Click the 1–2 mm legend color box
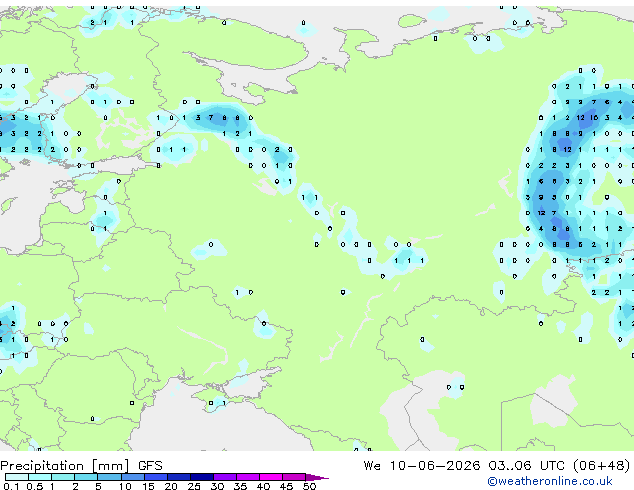 coord(63,477)
